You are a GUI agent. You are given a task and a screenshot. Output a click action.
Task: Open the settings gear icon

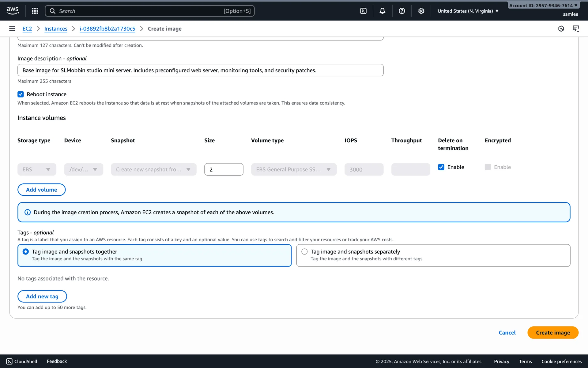coord(421,11)
